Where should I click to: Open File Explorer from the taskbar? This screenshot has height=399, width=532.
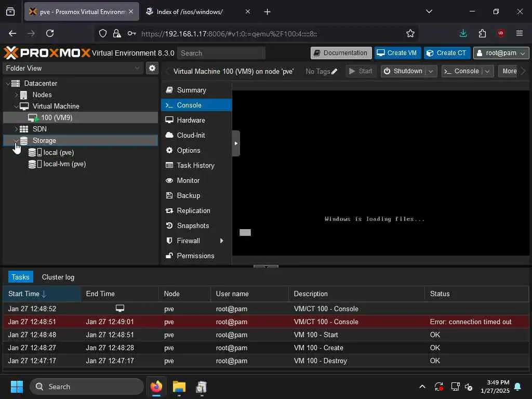179,387
